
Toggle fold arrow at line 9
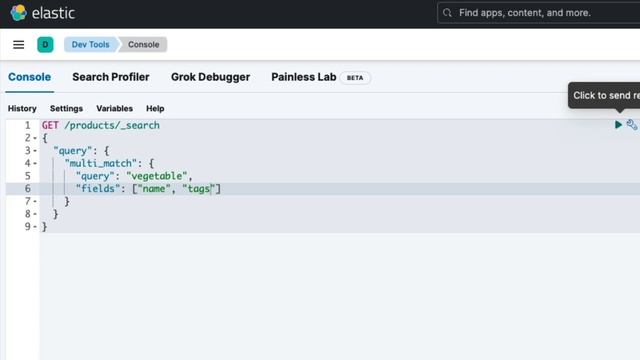tap(35, 227)
